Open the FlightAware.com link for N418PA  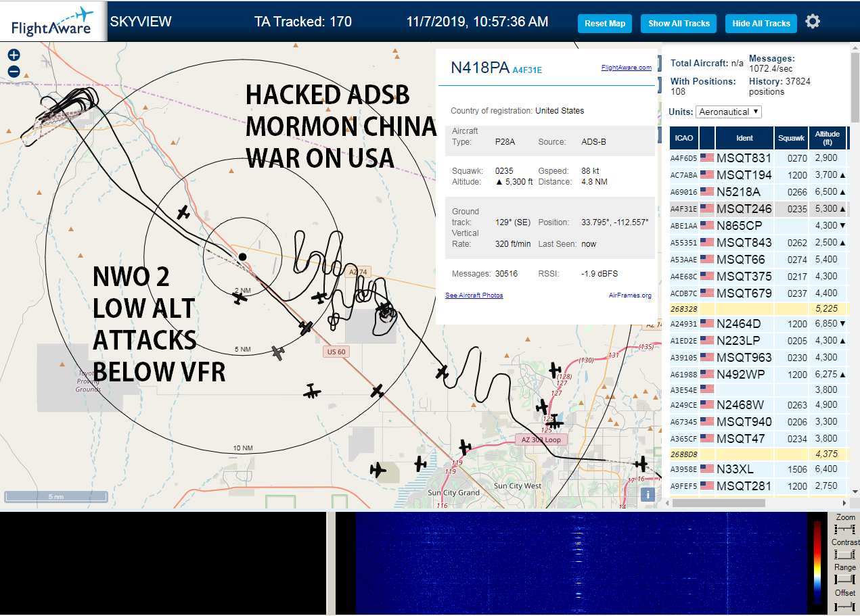pos(627,67)
